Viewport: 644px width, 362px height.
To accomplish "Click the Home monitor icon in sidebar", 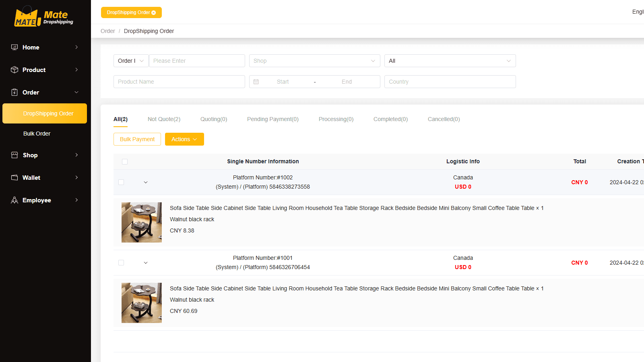I will pyautogui.click(x=14, y=47).
